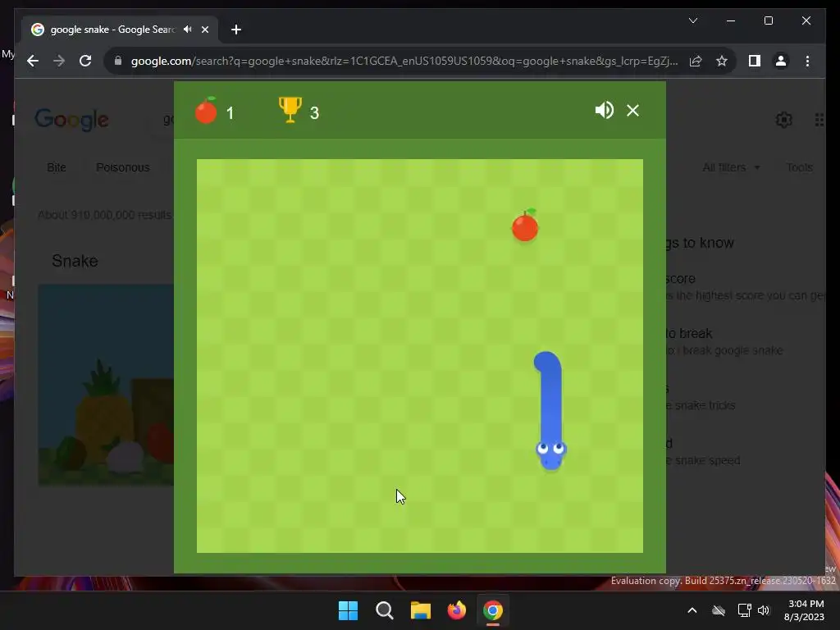Open Windows taskbar search
Viewport: 840px width, 630px height.
384,610
